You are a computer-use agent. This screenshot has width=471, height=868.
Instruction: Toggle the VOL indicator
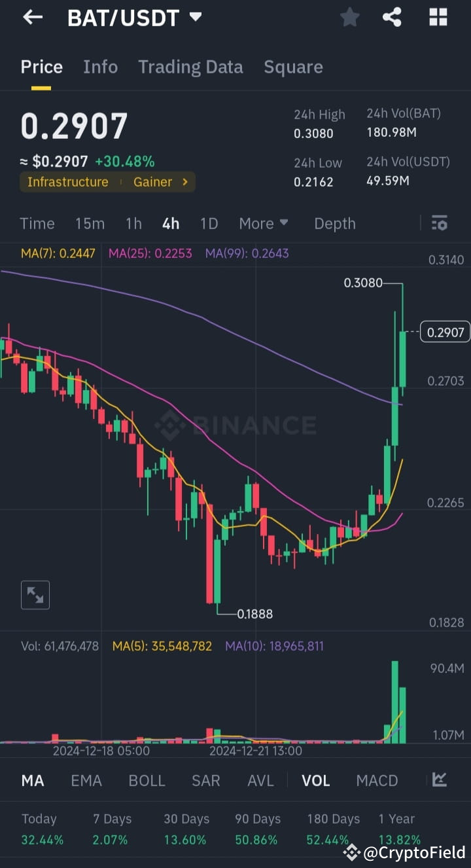click(315, 780)
